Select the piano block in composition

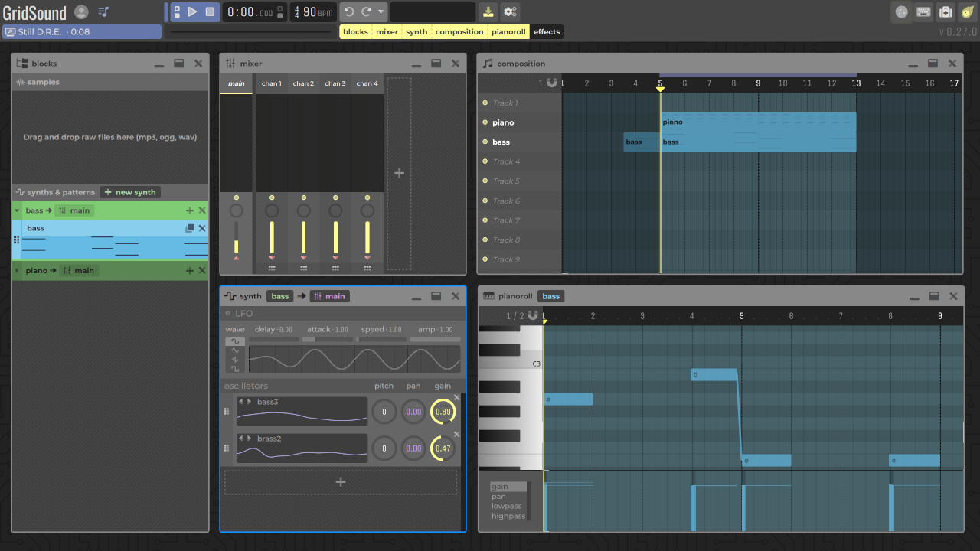pos(759,122)
